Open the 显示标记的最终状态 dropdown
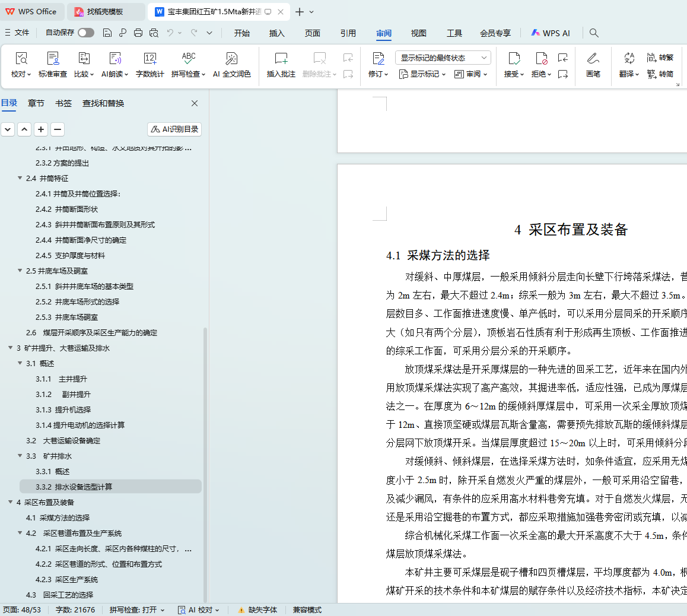 tap(443, 58)
